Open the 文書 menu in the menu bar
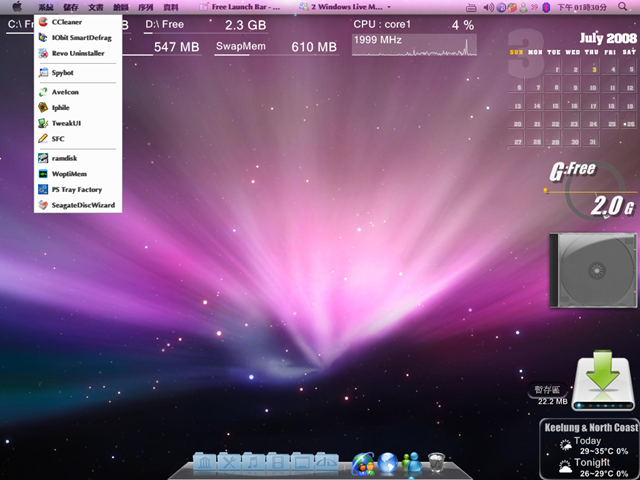Screen dimensions: 640x480 pos(96,7)
